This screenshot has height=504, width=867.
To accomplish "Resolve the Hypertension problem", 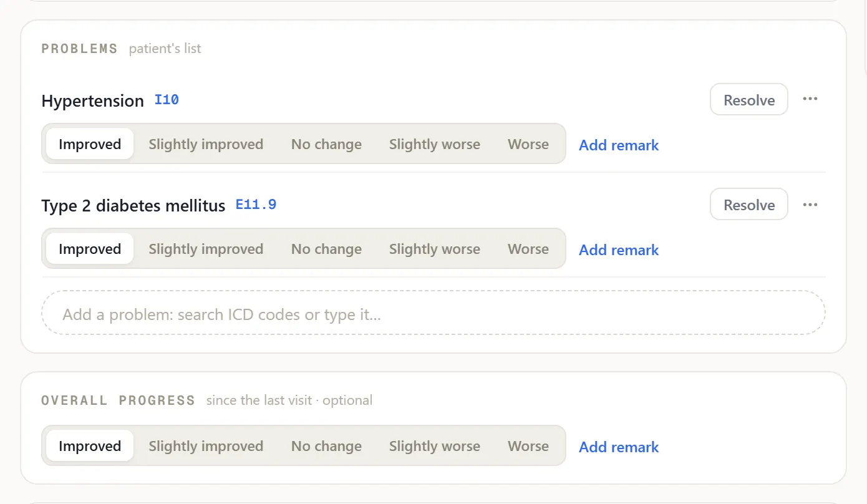I will [748, 100].
